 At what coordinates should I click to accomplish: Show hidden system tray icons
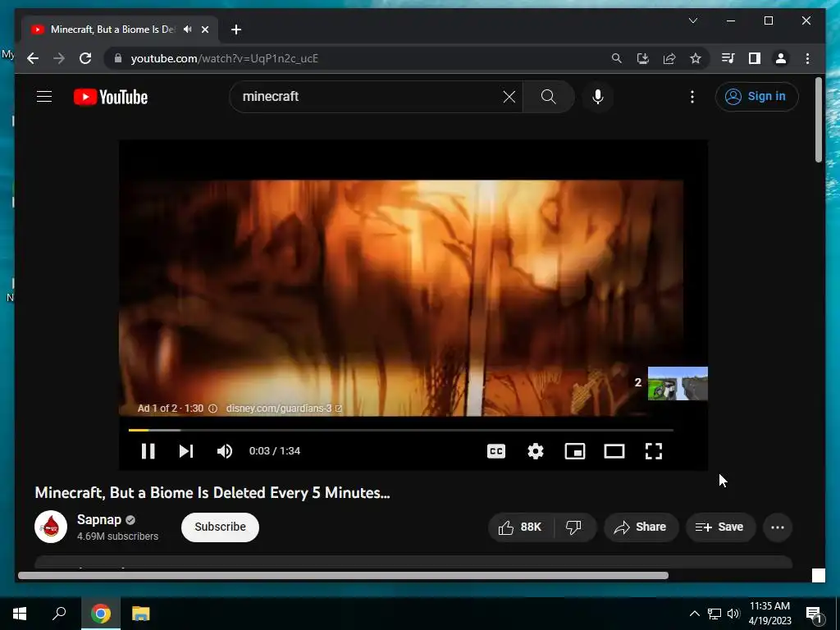click(x=694, y=614)
